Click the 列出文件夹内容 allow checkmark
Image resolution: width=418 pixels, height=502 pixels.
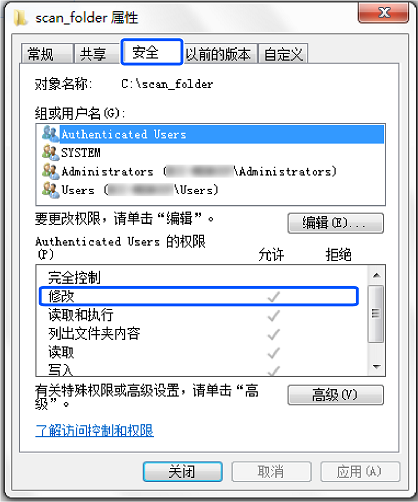click(x=274, y=334)
